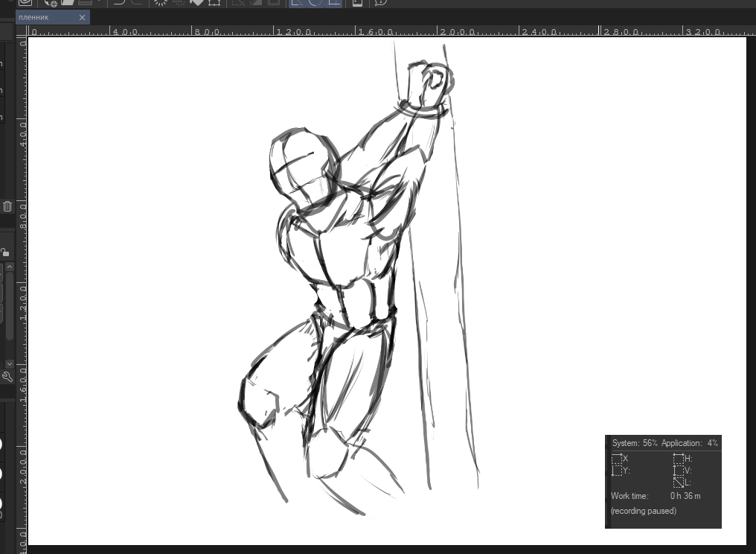Click the Undo arrow in command bar

[x=118, y=2]
